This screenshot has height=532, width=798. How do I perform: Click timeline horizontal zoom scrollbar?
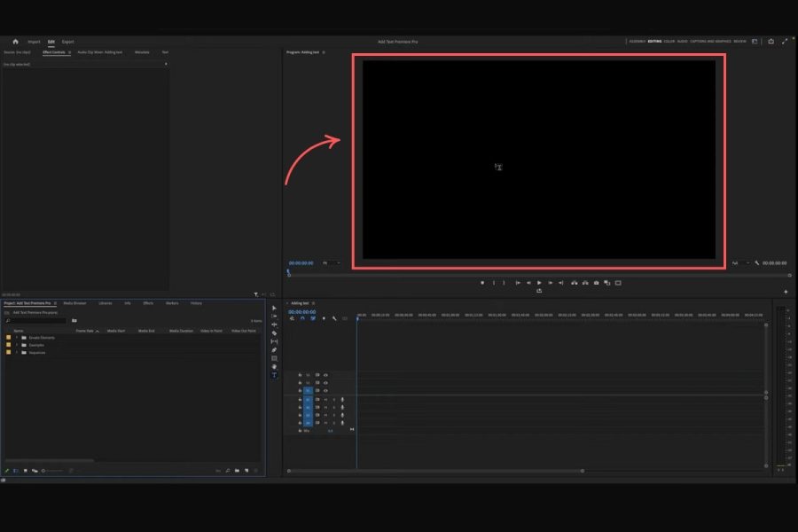coord(435,471)
